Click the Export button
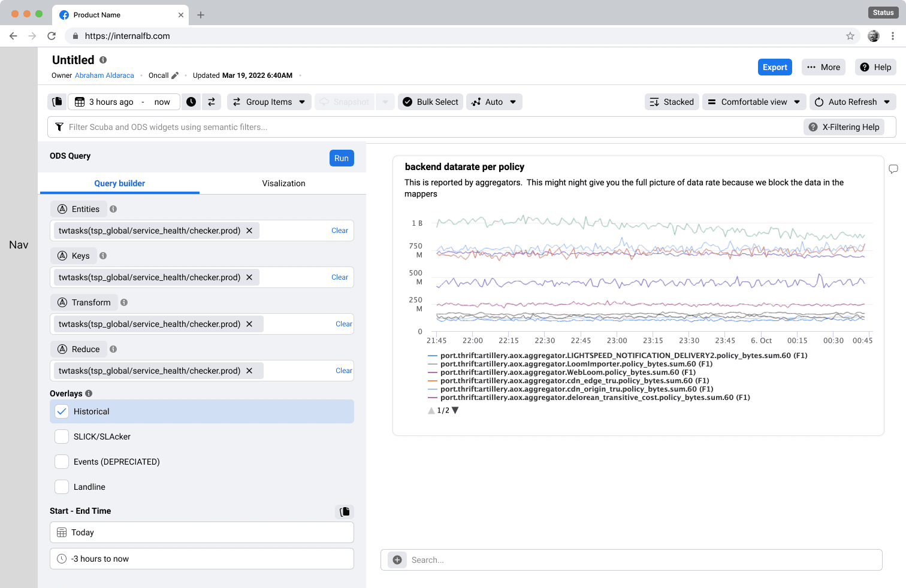The image size is (906, 588). (x=775, y=67)
